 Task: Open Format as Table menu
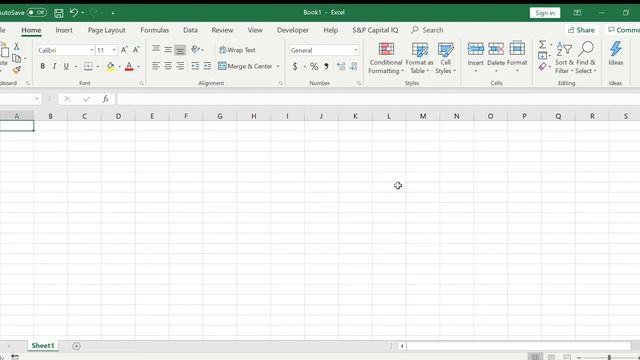click(419, 58)
